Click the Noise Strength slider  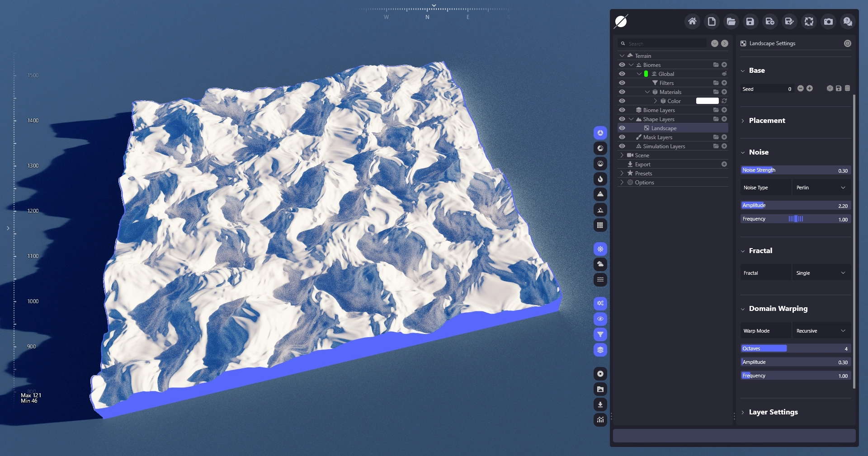click(795, 170)
